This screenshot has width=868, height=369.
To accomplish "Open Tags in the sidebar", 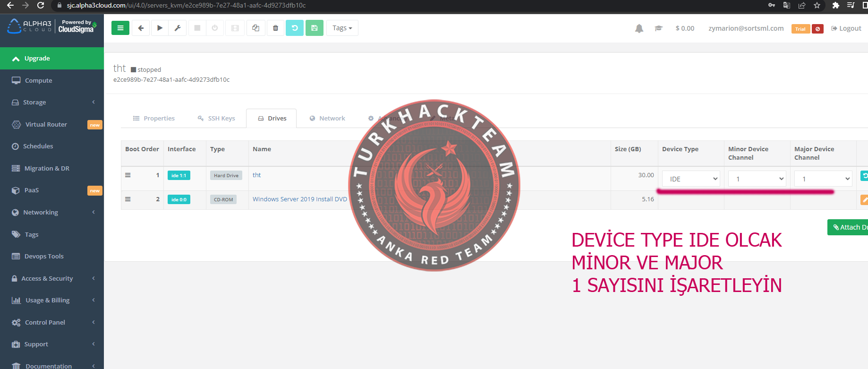I will (52, 234).
